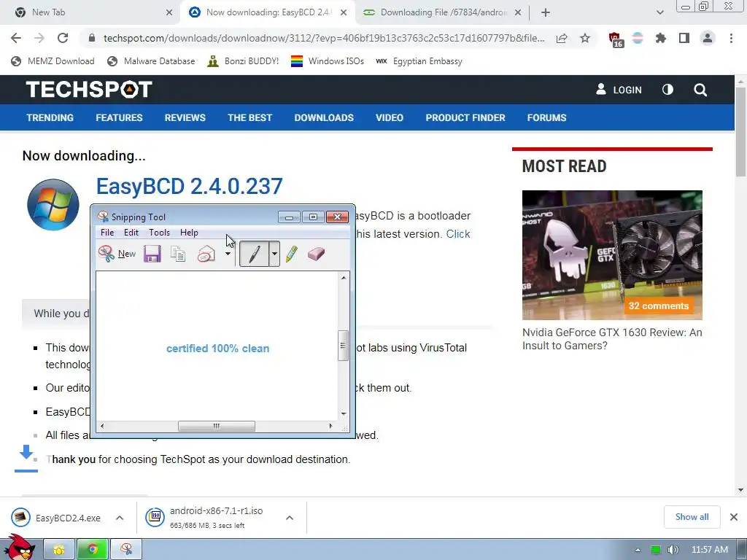This screenshot has height=560, width=747.
Task: Click the snip's scroll-down arrow
Action: [344, 414]
